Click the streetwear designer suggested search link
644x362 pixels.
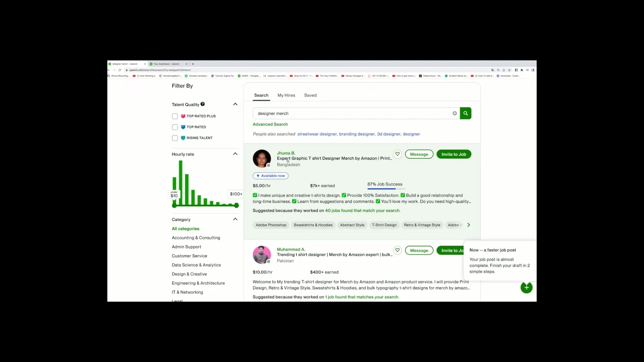pyautogui.click(x=317, y=134)
